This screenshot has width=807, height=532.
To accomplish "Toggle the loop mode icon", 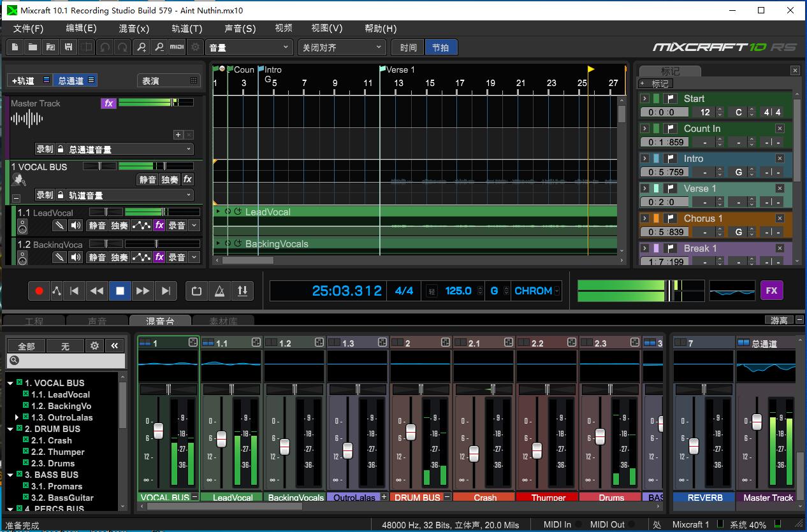I will (x=196, y=291).
